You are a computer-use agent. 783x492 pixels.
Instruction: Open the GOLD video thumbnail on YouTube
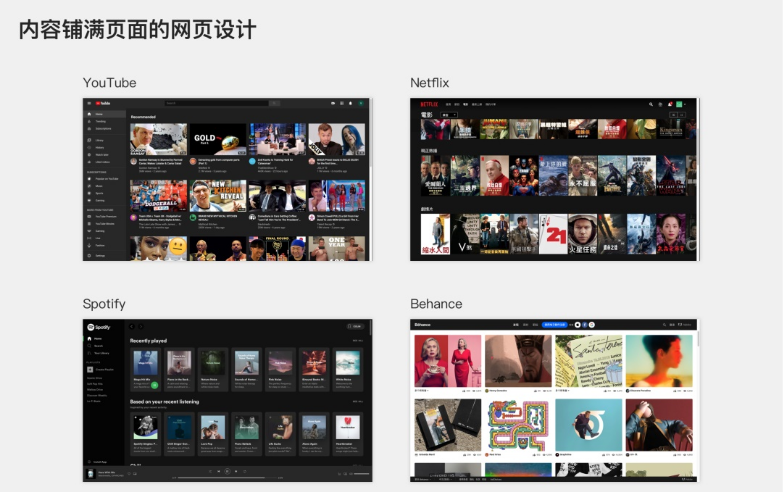click(218, 139)
